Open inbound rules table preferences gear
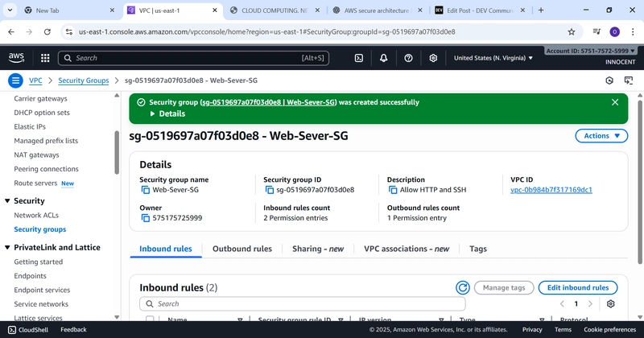The height and width of the screenshot is (338, 644). [610, 303]
